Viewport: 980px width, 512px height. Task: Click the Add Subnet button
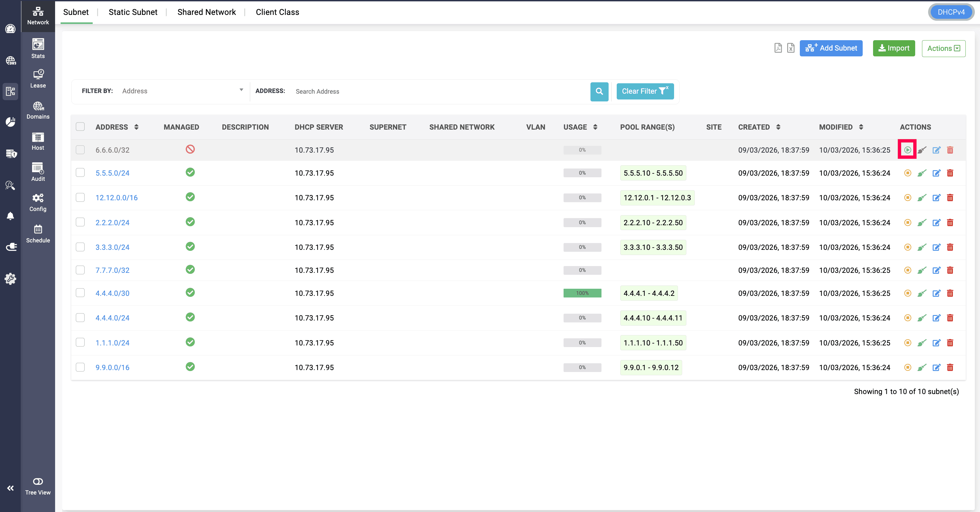coord(831,48)
